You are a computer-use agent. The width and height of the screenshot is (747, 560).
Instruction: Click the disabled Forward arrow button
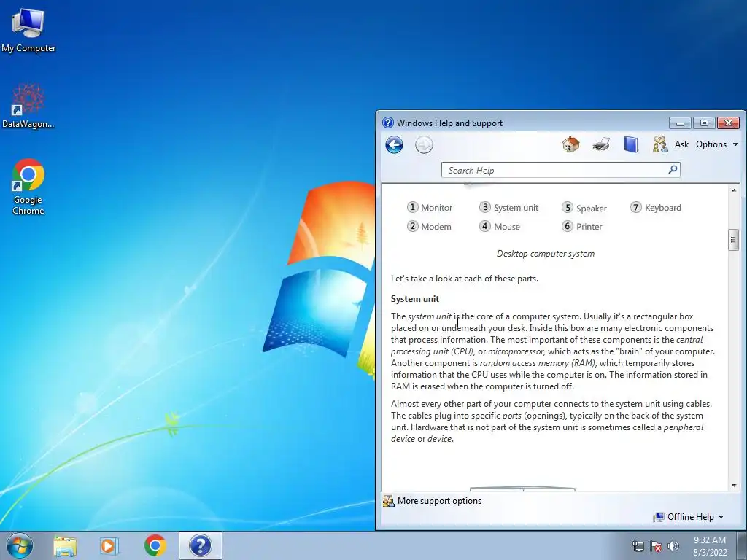(424, 145)
